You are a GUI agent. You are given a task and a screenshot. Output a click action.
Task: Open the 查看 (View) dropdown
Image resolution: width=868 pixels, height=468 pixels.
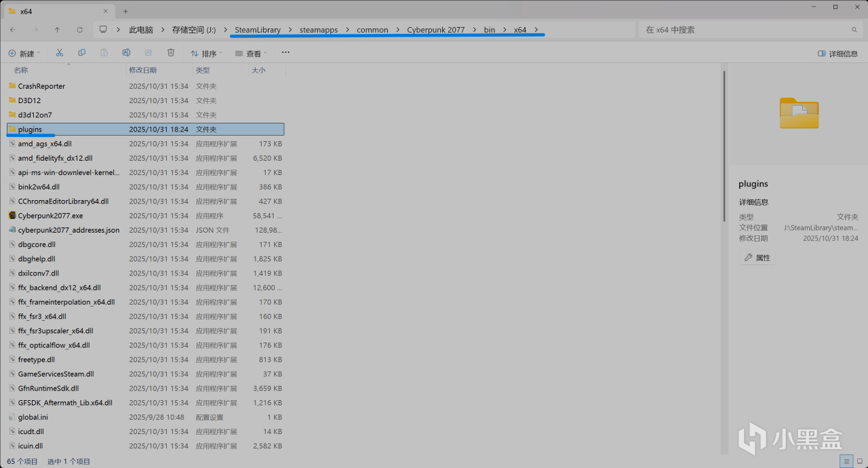pos(251,54)
